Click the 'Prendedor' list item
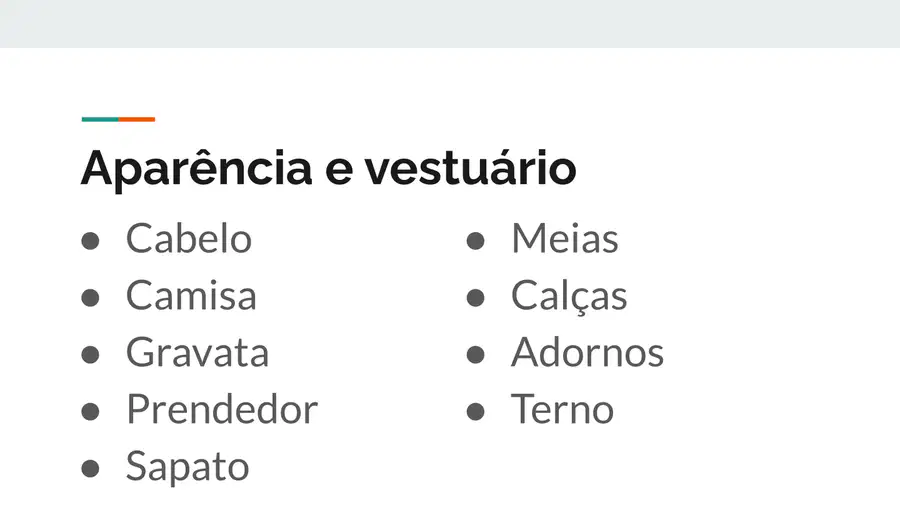Viewport: 900px width, 506px height. (x=222, y=409)
